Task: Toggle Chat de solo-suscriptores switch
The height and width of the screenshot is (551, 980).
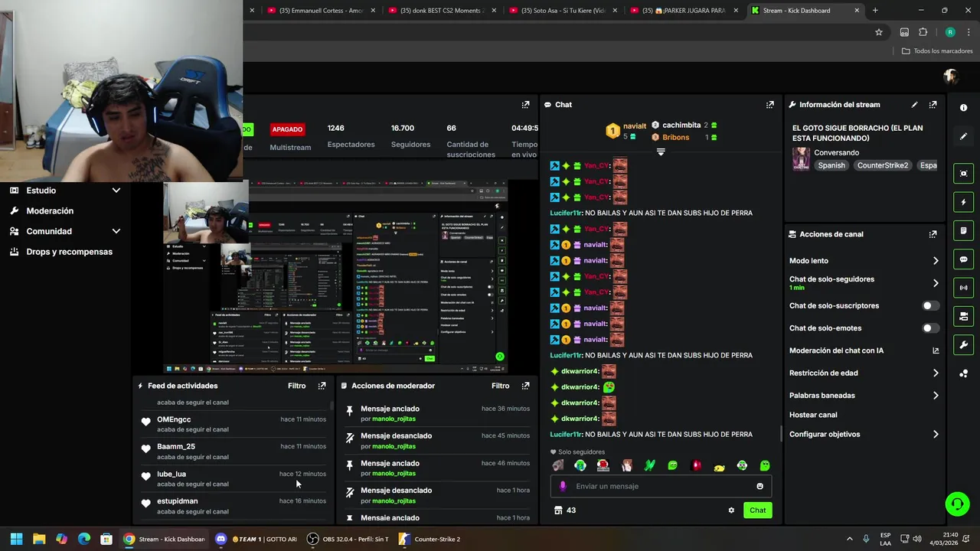Action: point(930,305)
